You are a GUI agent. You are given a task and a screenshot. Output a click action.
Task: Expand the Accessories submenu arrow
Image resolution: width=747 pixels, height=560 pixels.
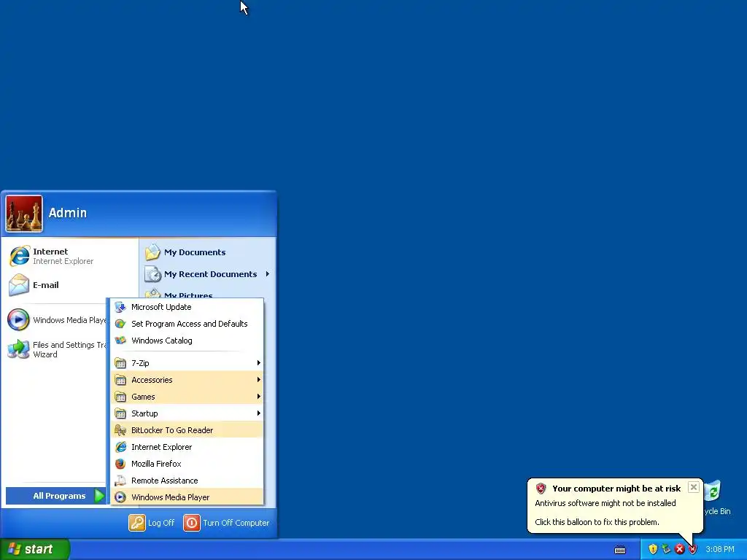point(259,379)
